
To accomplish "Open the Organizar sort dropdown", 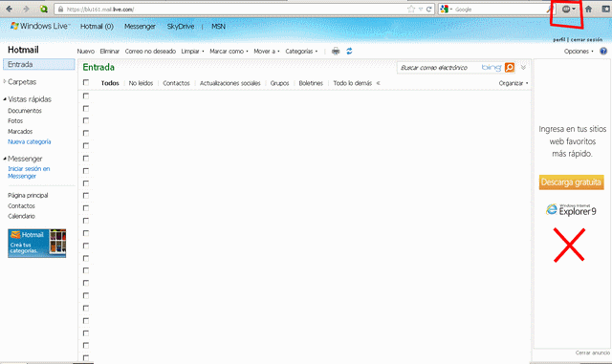I will coord(514,83).
